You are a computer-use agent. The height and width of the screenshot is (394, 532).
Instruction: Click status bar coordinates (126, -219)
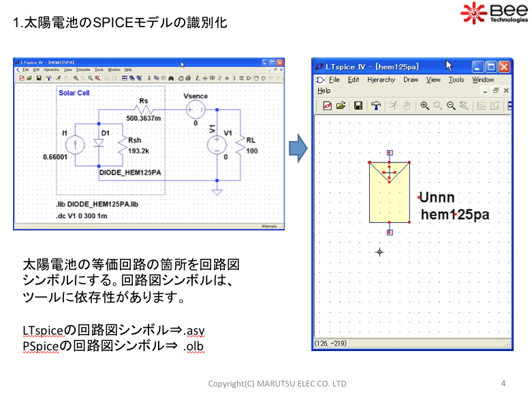click(x=330, y=344)
